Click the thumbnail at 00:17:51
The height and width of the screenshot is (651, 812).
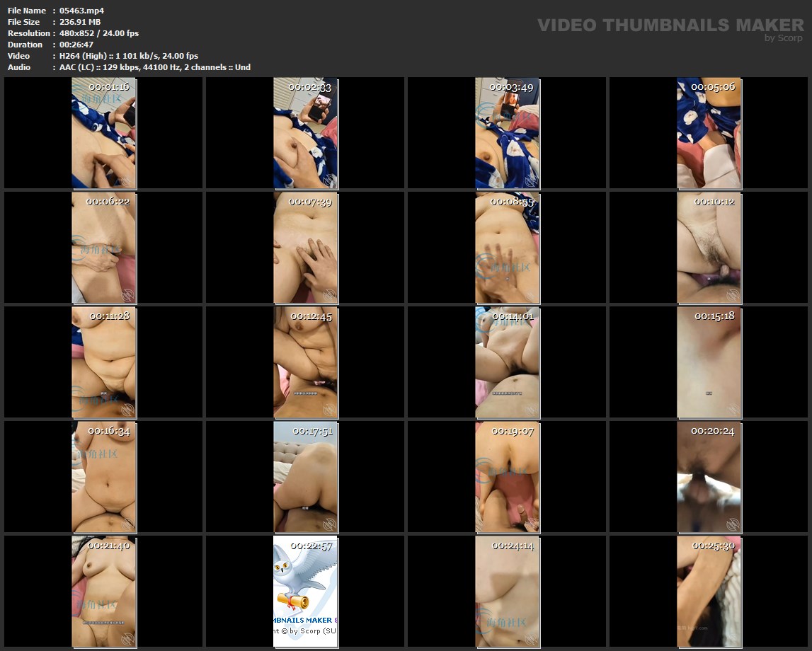(x=305, y=477)
